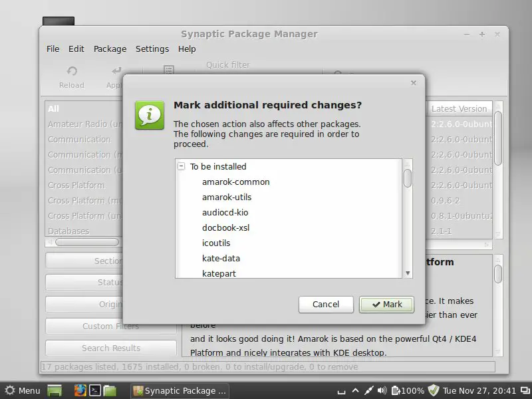Click the taskbar clock Tue Nov 27, 20:41

(479, 391)
